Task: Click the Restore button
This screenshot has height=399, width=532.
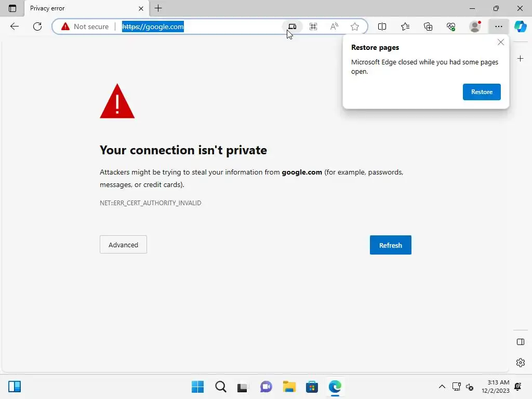Action: point(482,92)
